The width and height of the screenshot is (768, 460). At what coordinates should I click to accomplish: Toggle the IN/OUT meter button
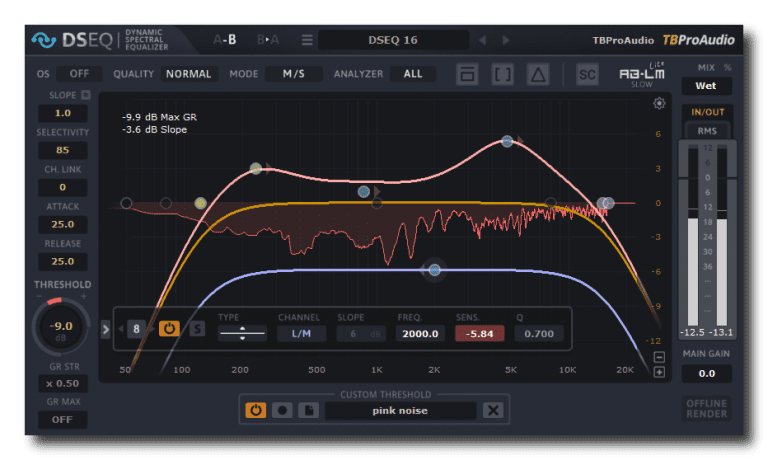(x=707, y=112)
